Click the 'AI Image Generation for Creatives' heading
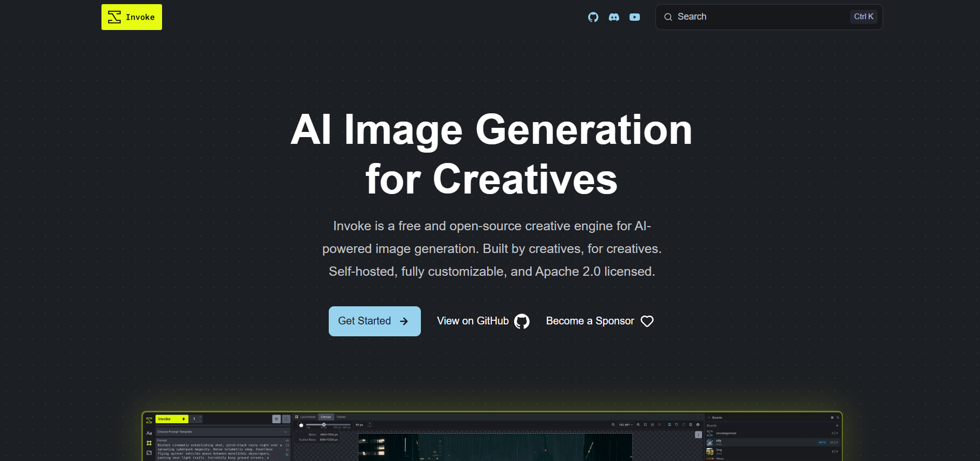This screenshot has height=461, width=980. 491,154
